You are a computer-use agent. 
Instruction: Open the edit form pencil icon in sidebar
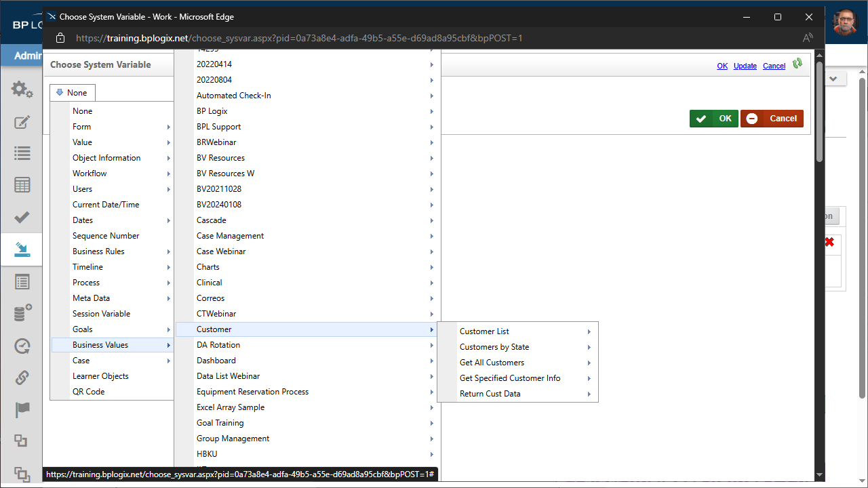click(x=22, y=122)
